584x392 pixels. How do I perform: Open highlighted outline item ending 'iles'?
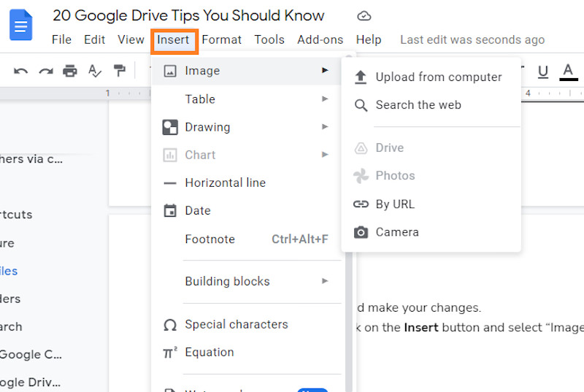click(x=9, y=271)
